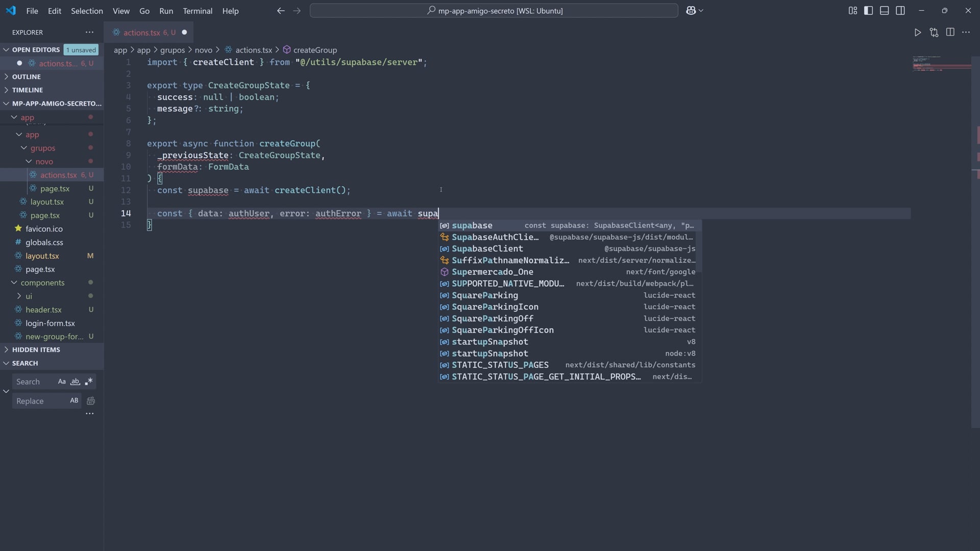Click the open changes compare icon
The height and width of the screenshot is (551, 980).
pyautogui.click(x=934, y=32)
